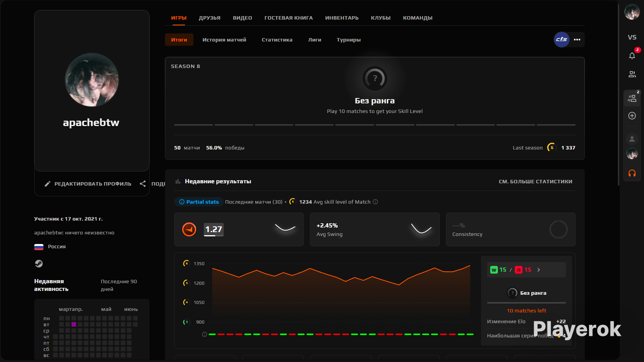
Task: Click the '50 матчи' matches count
Action: [187, 148]
